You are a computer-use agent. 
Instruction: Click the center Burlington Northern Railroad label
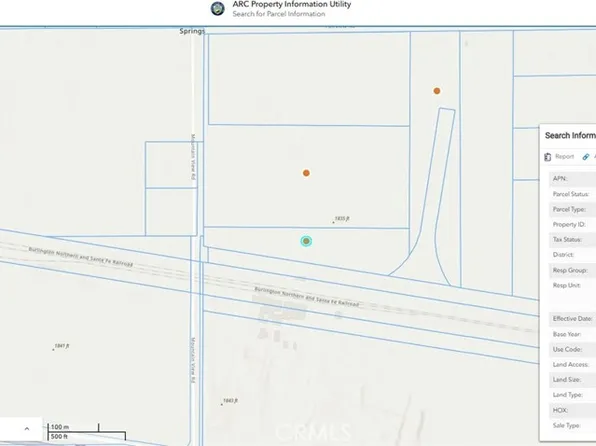(306, 297)
